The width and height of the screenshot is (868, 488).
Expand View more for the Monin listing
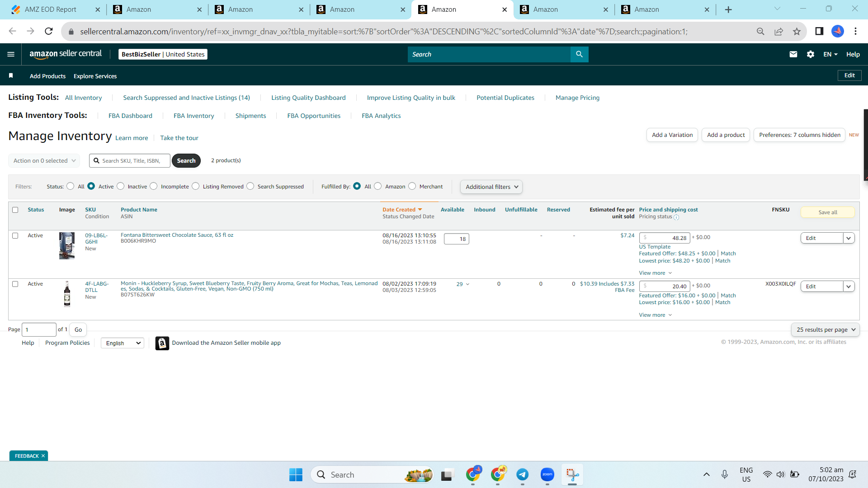click(655, 315)
